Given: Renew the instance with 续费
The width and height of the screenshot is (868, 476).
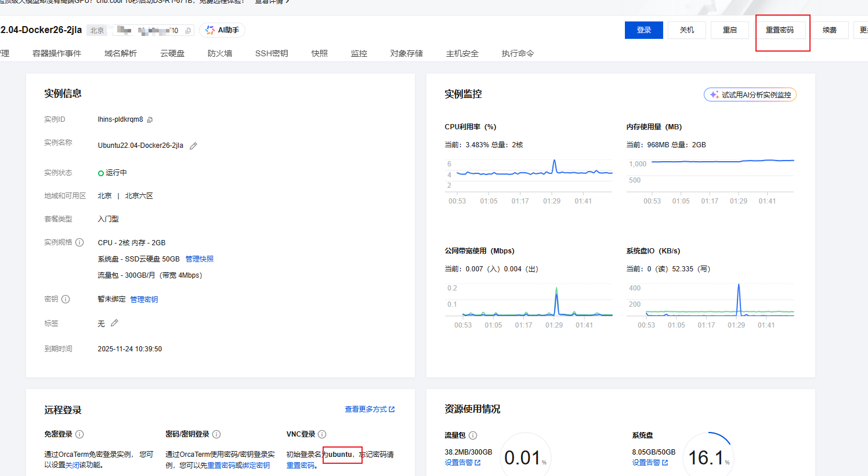Looking at the screenshot, I should (x=830, y=30).
